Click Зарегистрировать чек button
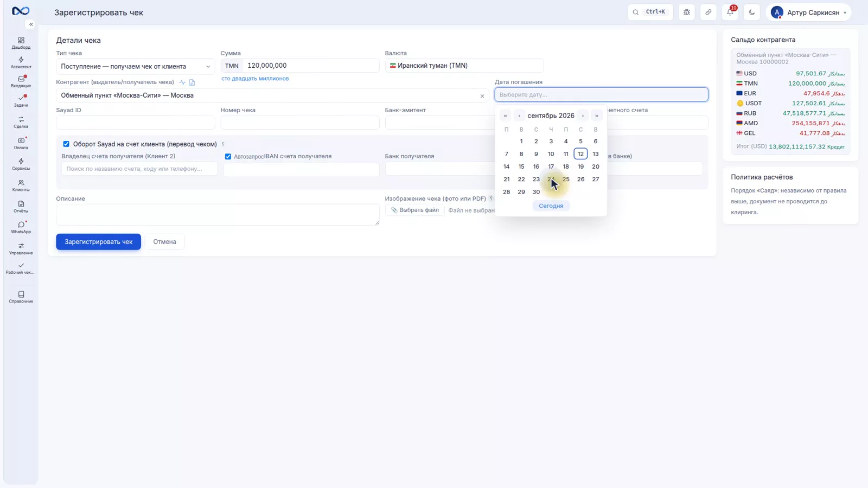868x488 pixels. click(x=98, y=242)
